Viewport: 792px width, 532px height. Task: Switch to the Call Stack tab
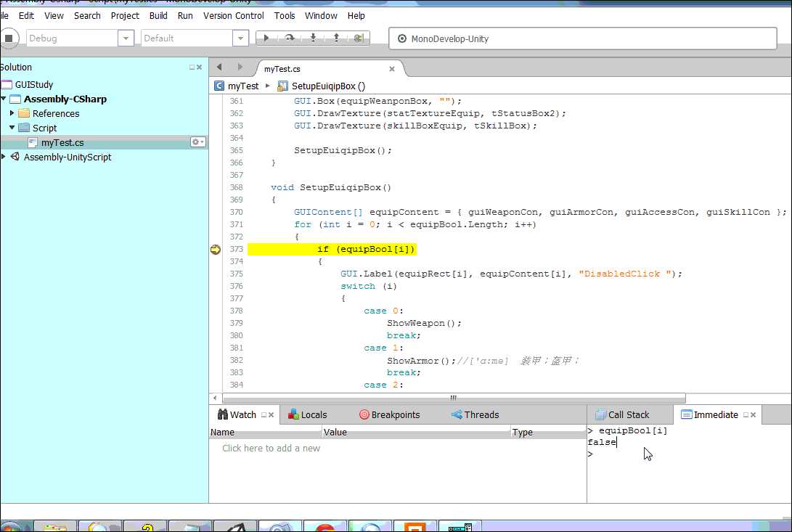coord(622,415)
